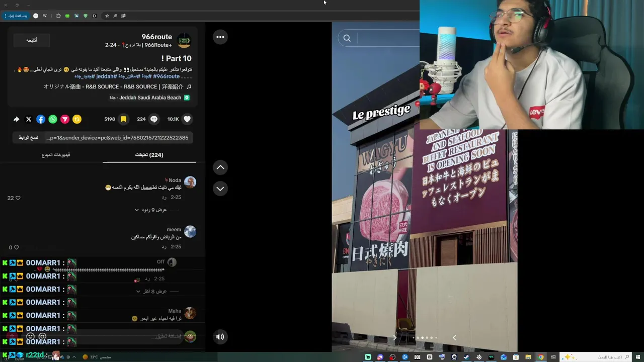Open more share options arrow
This screenshot has height=362, width=644.
(16, 119)
